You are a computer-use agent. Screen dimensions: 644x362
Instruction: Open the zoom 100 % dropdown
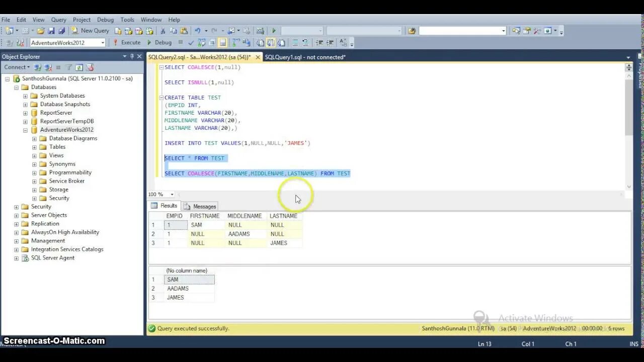point(172,195)
